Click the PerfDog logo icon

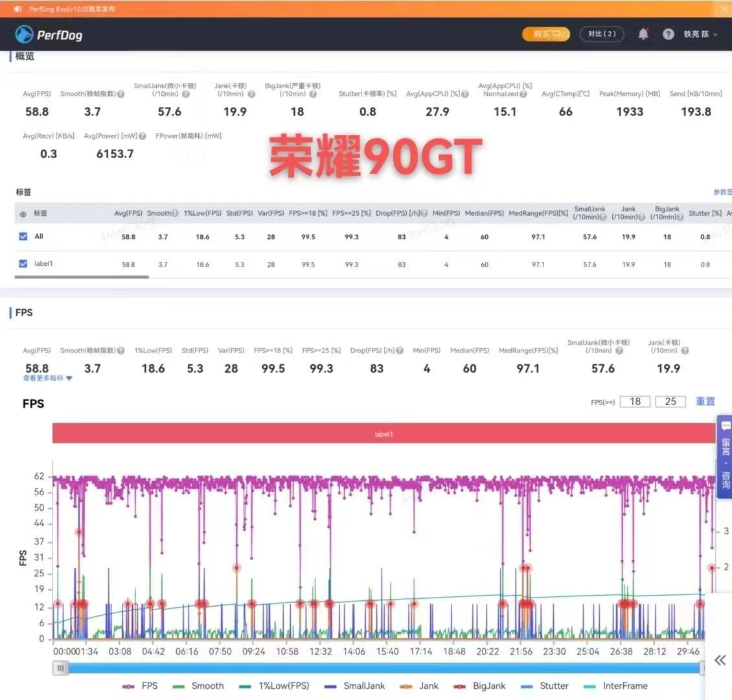24,34
